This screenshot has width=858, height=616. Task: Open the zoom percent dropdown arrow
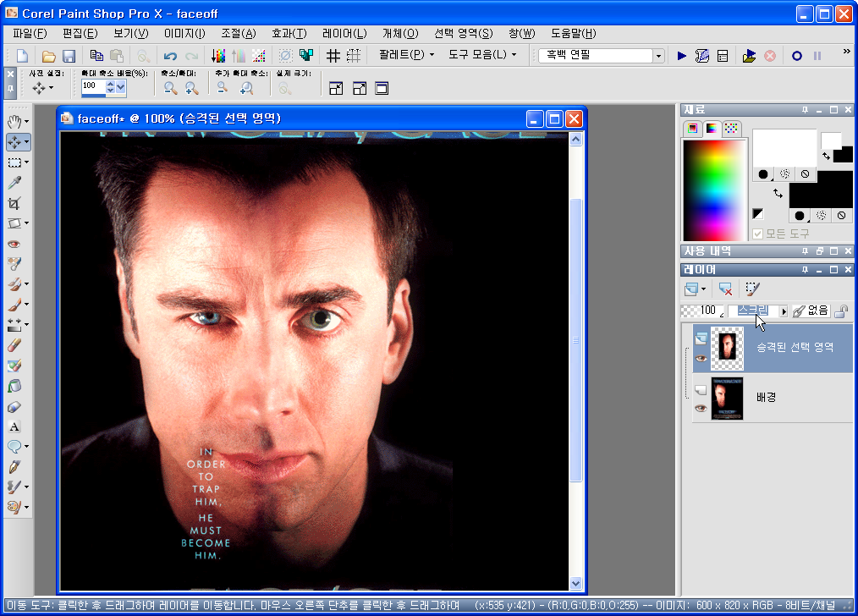point(120,87)
